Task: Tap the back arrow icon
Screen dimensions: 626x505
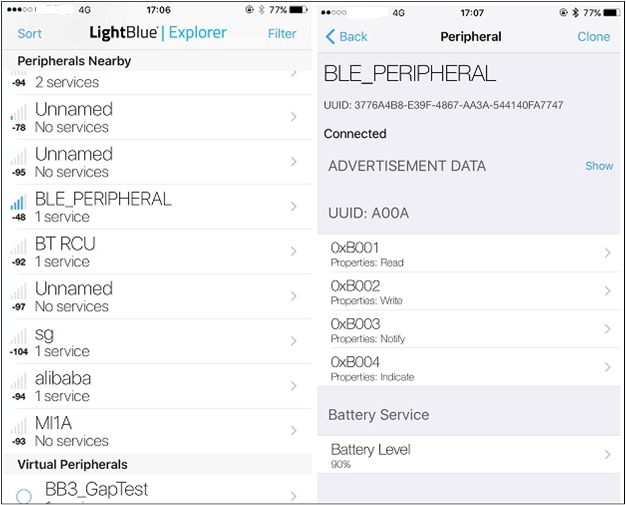Action: pos(331,37)
